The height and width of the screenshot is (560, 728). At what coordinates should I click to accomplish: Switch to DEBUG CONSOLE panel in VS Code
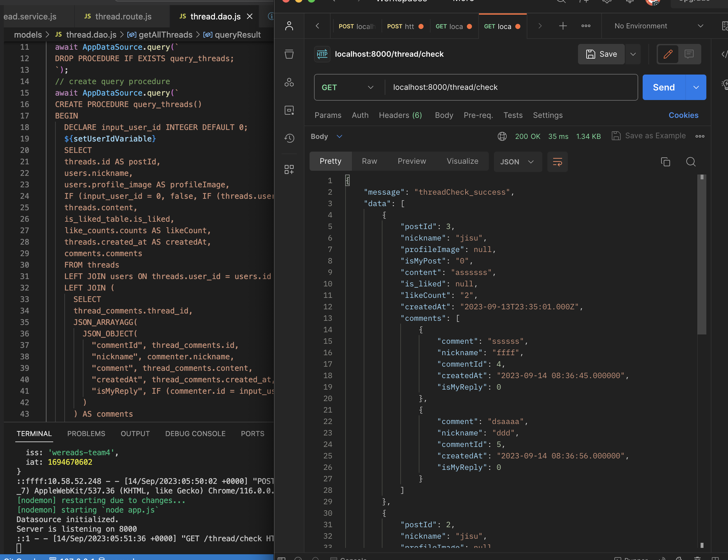point(195,434)
